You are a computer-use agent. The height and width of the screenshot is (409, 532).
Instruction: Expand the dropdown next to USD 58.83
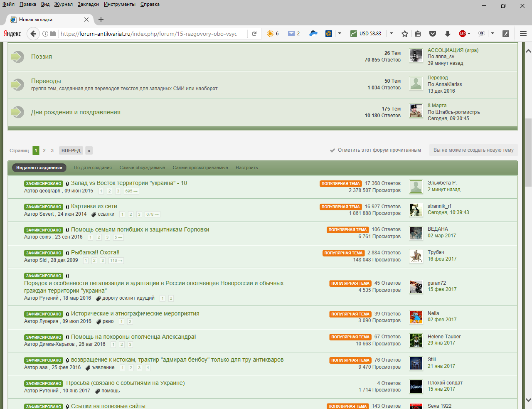click(391, 34)
